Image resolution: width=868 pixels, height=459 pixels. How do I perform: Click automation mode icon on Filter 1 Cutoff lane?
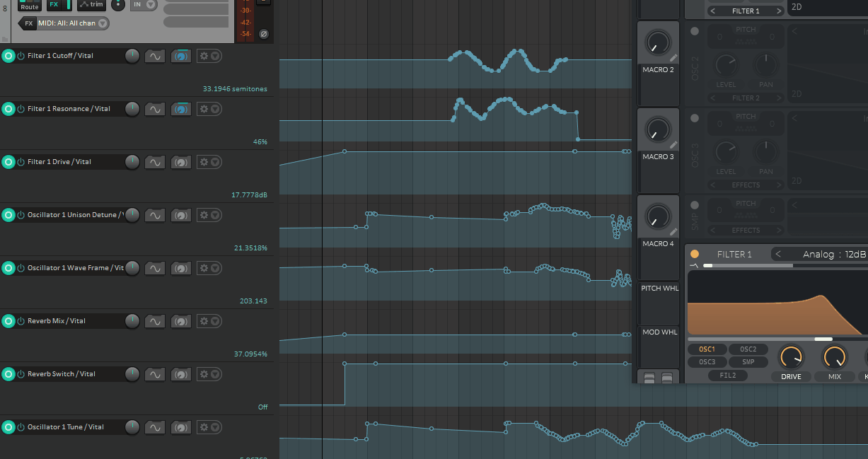click(180, 56)
